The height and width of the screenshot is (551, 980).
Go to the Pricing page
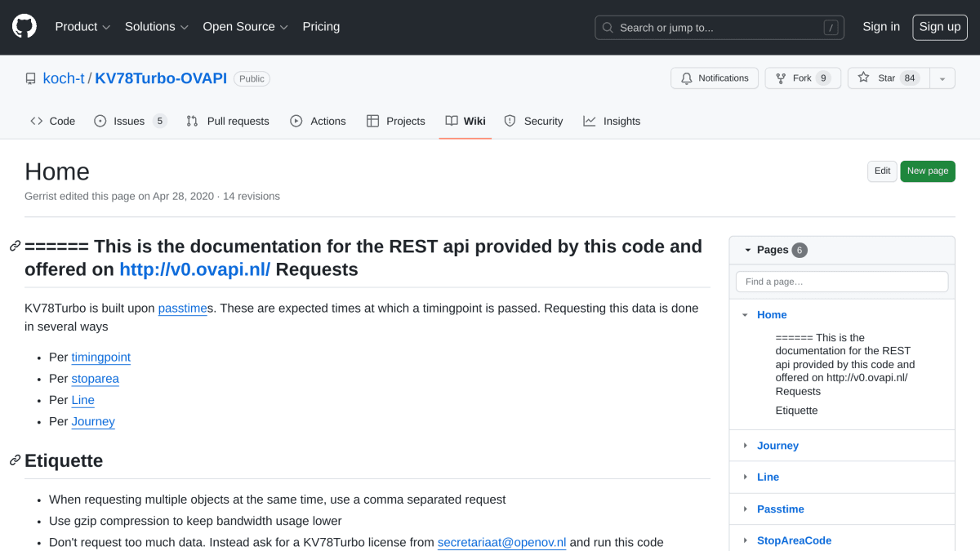(x=321, y=27)
